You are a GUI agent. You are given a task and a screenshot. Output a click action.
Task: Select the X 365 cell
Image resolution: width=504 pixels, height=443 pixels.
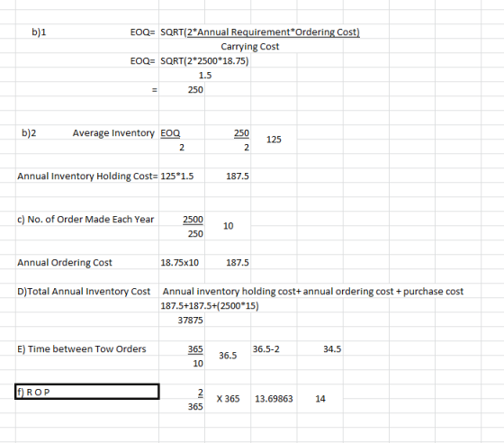click(x=228, y=399)
